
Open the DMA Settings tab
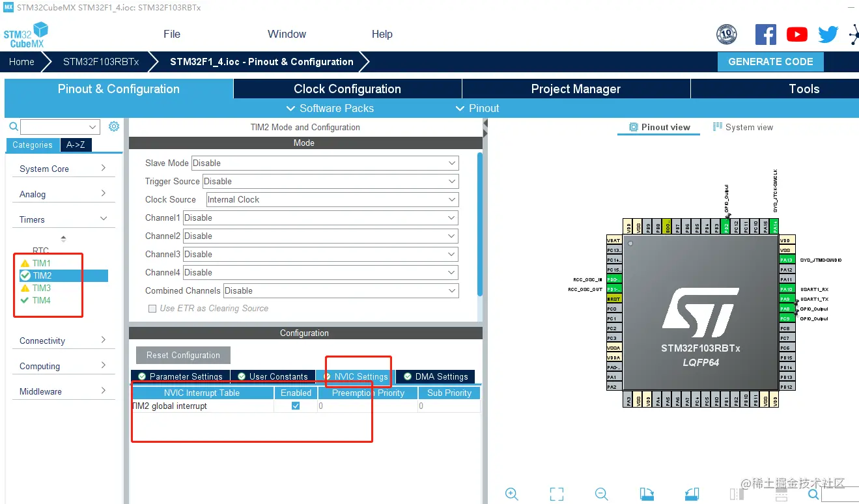click(x=436, y=376)
